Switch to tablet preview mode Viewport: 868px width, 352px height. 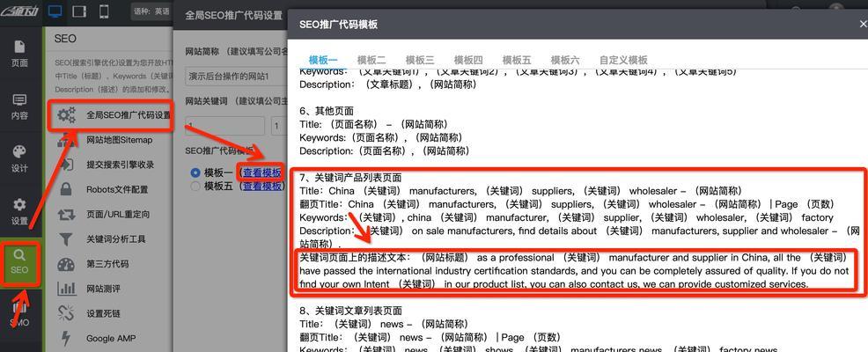[x=79, y=11]
